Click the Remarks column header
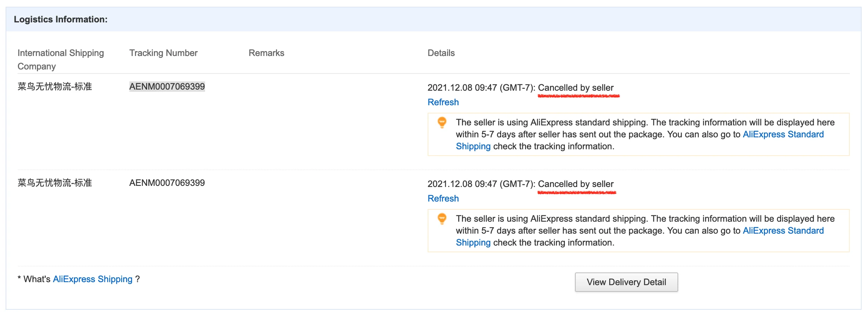The height and width of the screenshot is (312, 868). pos(266,53)
